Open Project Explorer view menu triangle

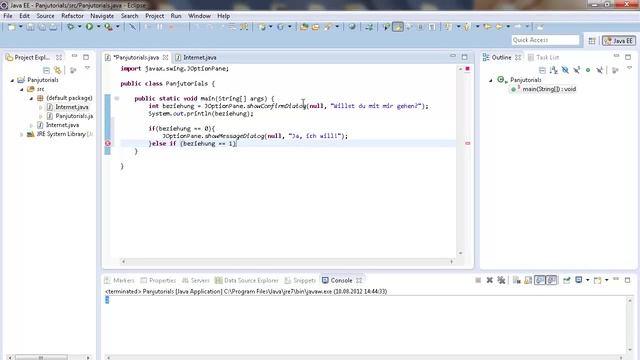click(87, 69)
